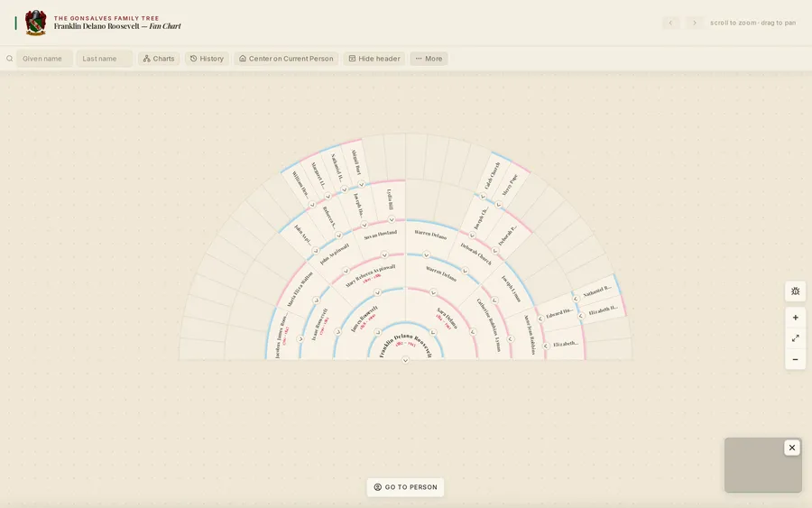812x508 pixels.
Task: Click Center on Current Person
Action: pos(286,59)
